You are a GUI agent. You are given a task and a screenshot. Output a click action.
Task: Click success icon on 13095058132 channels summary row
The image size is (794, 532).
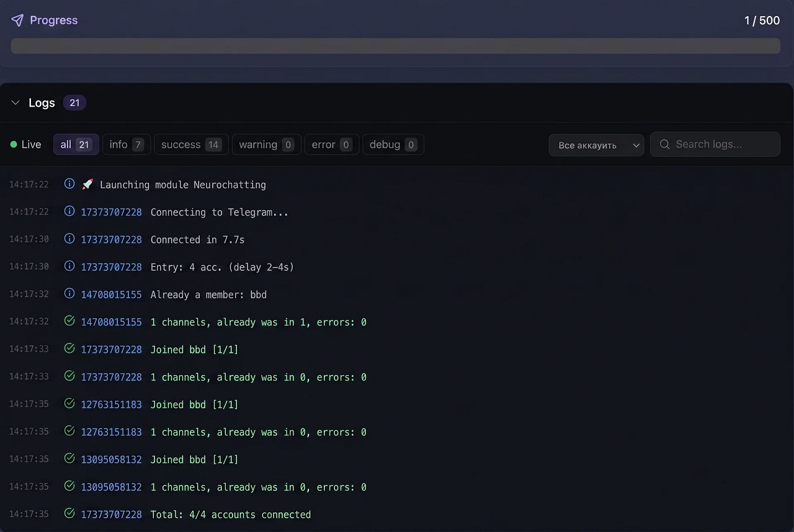pos(69,486)
